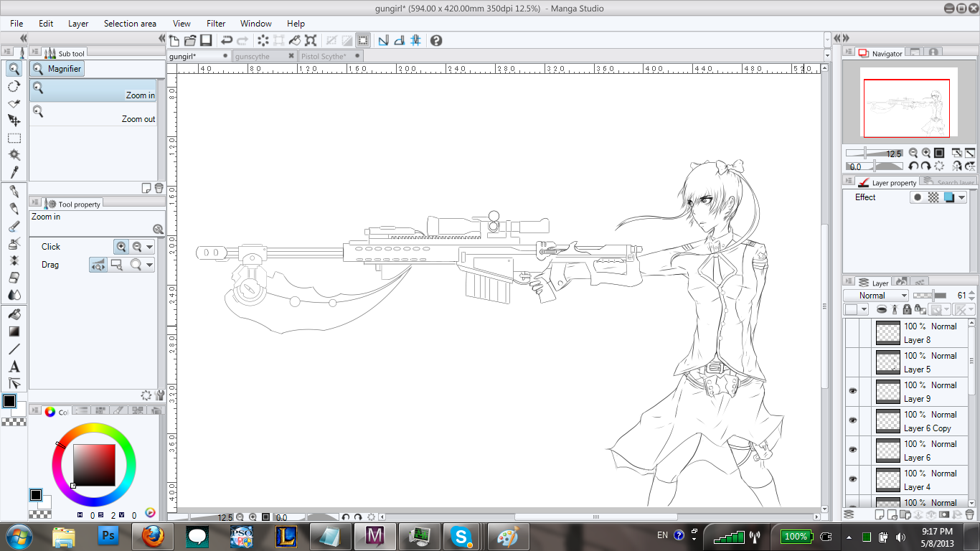Toggle visibility eye of Layer 6
The width and height of the screenshot is (980, 551).
pyautogui.click(x=853, y=450)
